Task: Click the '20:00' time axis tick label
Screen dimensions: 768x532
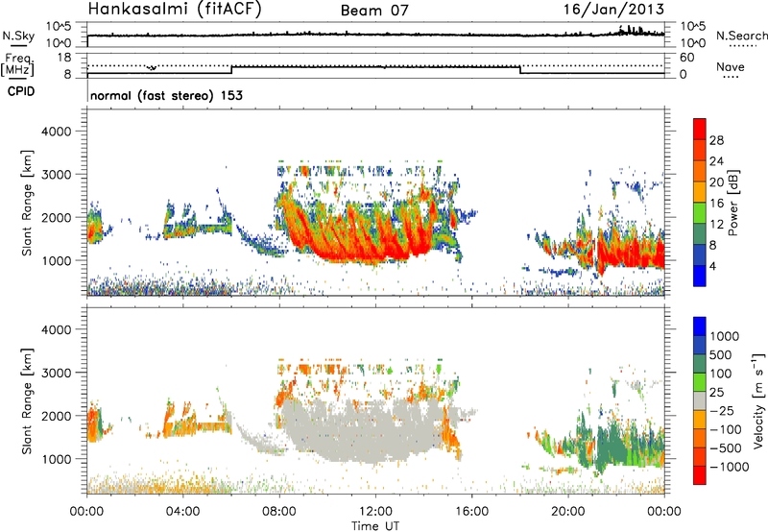Action: click(568, 512)
